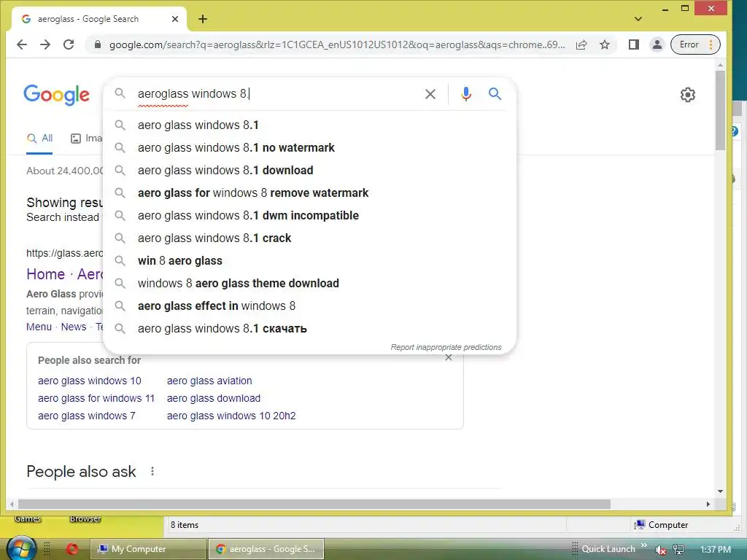Click the vertical scrollbar down arrow

pos(720,491)
